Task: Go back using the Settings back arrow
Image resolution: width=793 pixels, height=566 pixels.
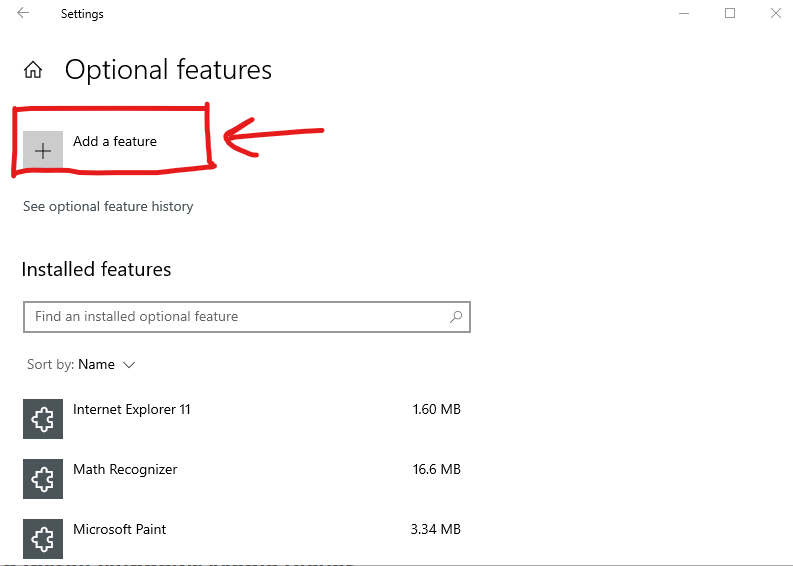Action: tap(23, 13)
